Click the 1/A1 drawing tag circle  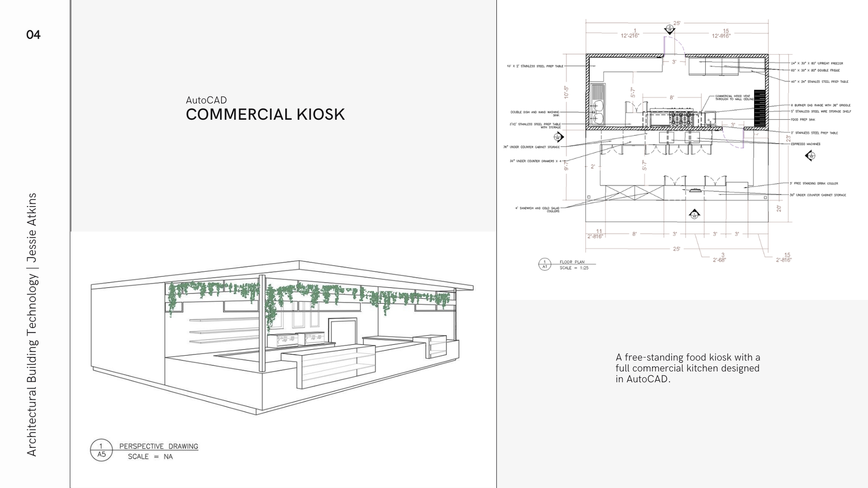tap(545, 264)
